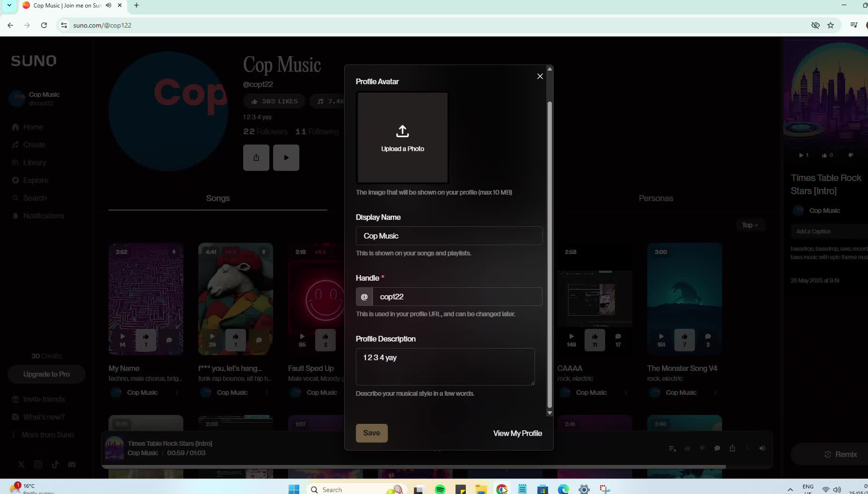This screenshot has width=868, height=494.
Task: Open the Spotify taskbar icon
Action: pyautogui.click(x=440, y=489)
